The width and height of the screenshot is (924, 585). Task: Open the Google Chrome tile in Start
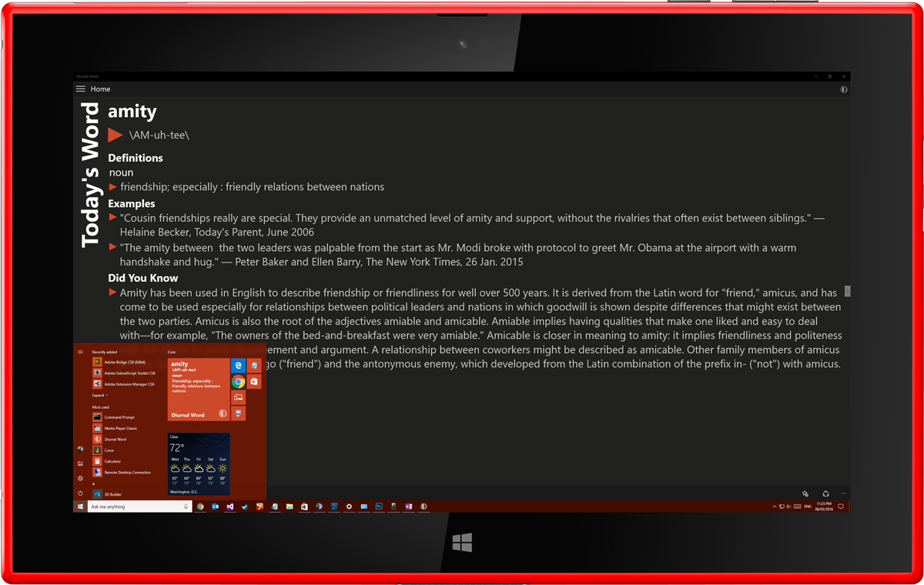coord(239,382)
